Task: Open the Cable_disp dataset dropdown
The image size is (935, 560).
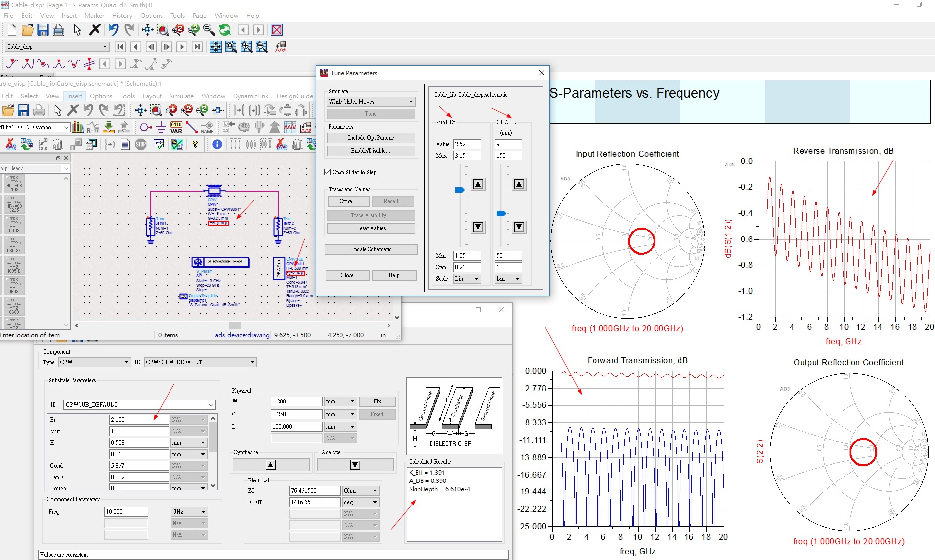Action: pyautogui.click(x=57, y=47)
